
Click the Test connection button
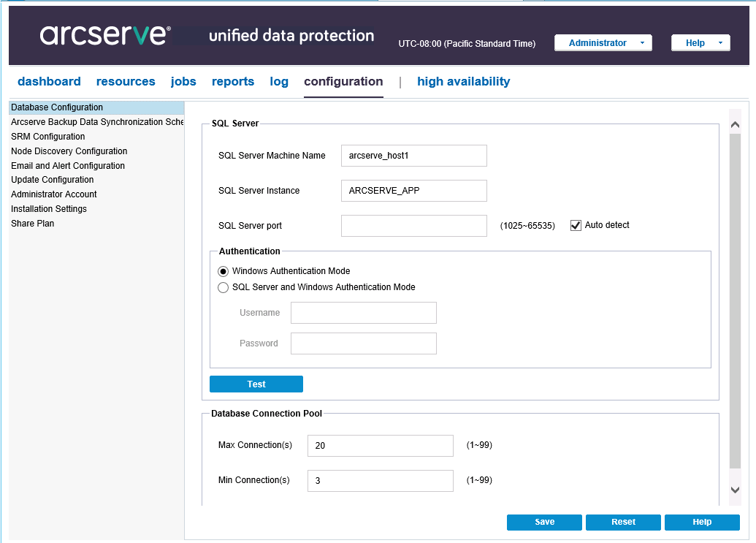click(x=256, y=384)
